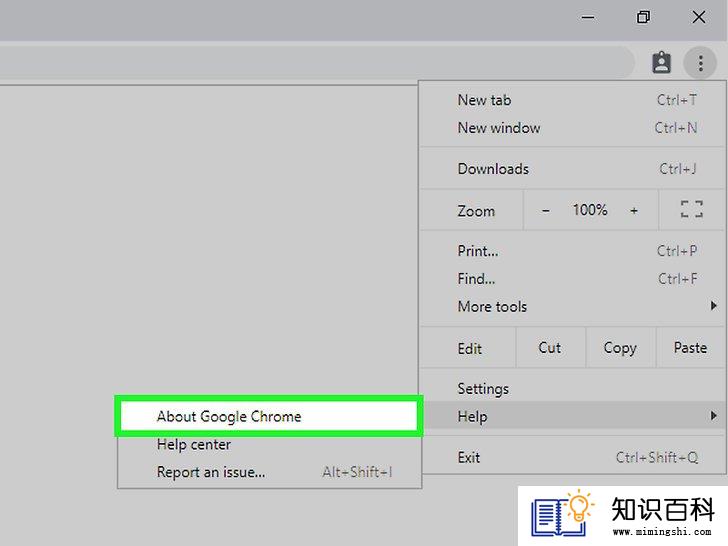This screenshot has height=546, width=728.
Task: Click Cut in the Edit row
Action: [550, 348]
